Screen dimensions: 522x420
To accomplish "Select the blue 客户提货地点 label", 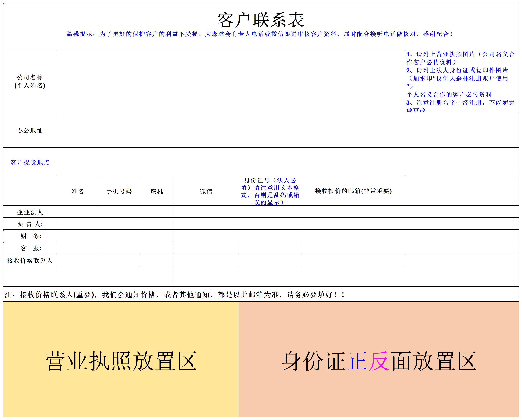I will point(30,162).
